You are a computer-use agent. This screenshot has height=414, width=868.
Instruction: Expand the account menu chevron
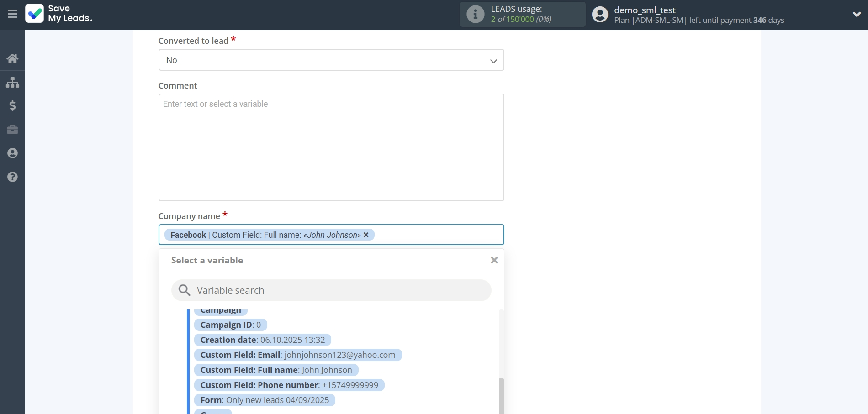pyautogui.click(x=857, y=14)
